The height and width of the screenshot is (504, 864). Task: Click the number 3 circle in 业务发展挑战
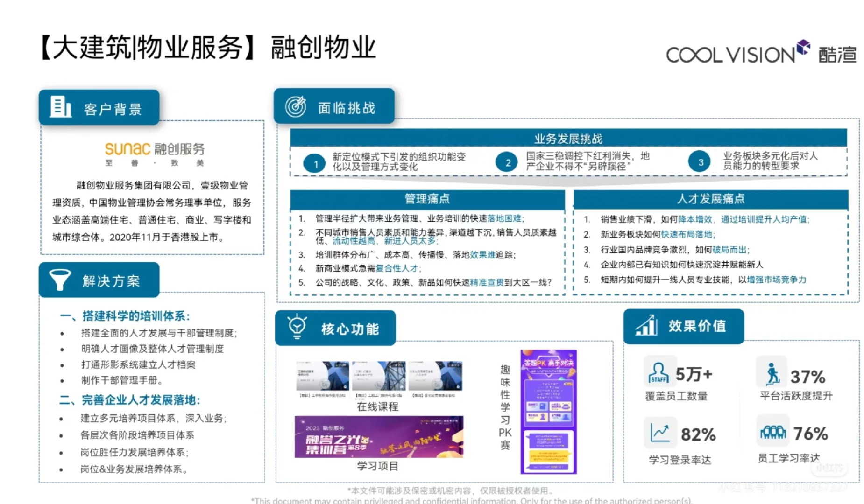coord(700,162)
